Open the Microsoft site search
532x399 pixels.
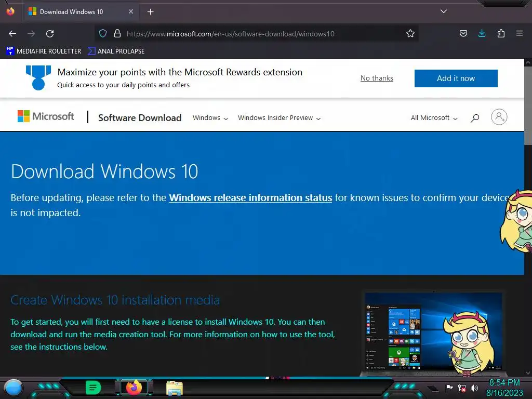[x=475, y=118]
